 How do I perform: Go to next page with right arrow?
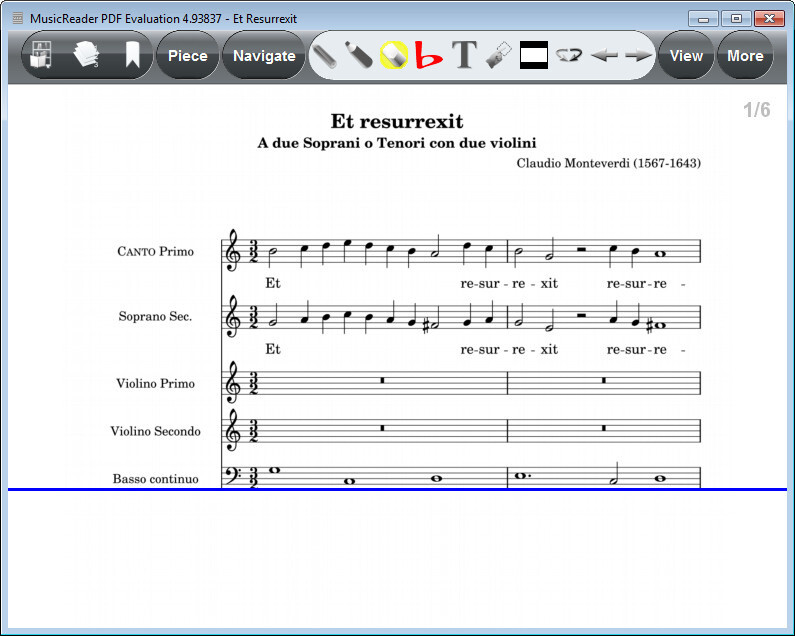pyautogui.click(x=638, y=55)
